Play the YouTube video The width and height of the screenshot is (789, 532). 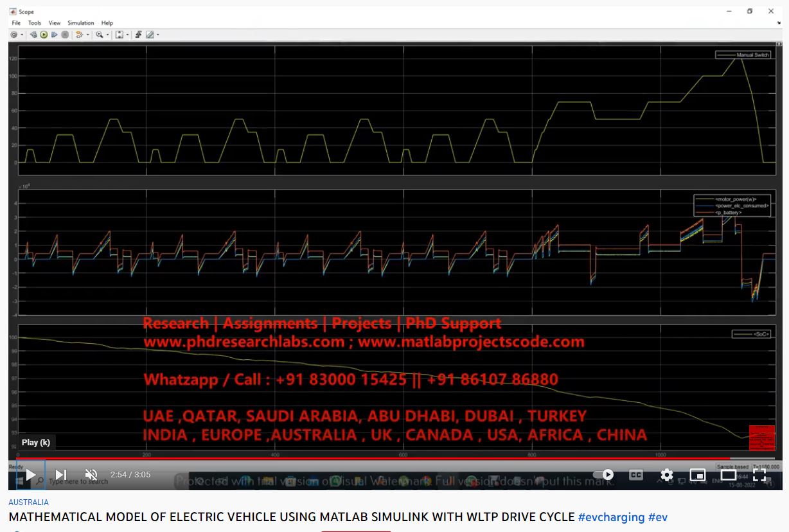tap(30, 475)
